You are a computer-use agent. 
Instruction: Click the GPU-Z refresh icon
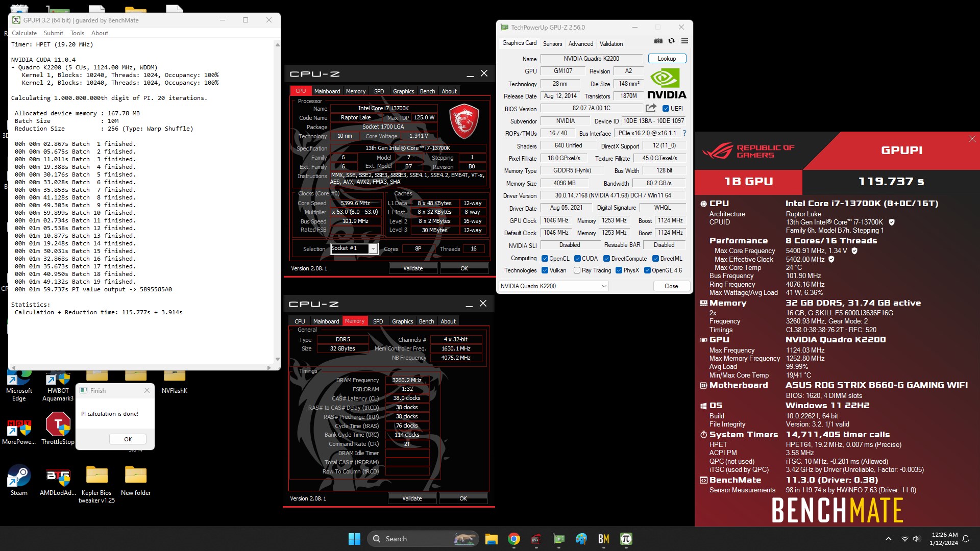(x=672, y=41)
